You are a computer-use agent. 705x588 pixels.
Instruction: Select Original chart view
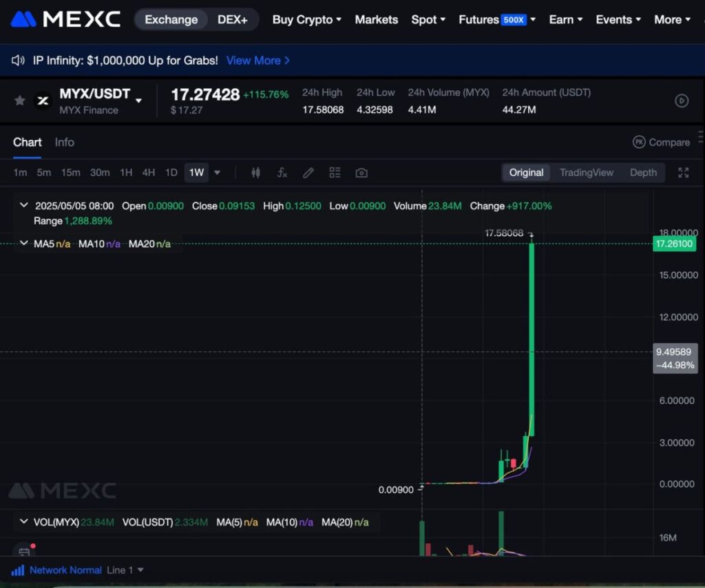point(526,173)
